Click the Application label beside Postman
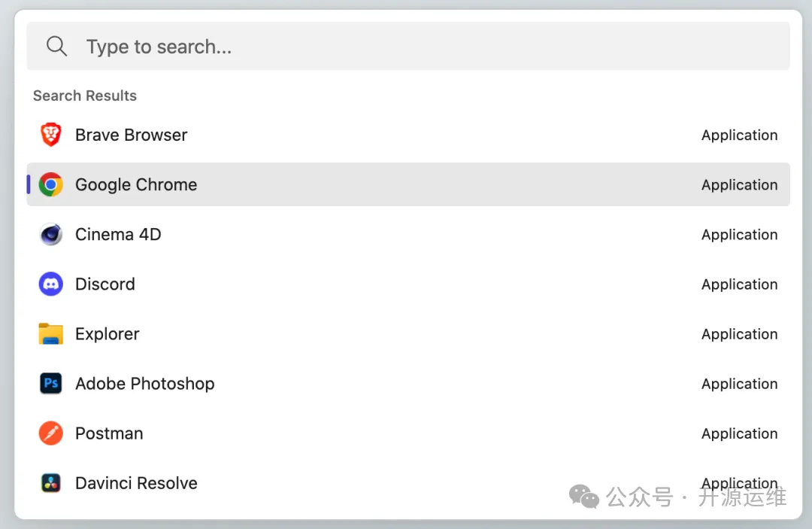 point(739,433)
